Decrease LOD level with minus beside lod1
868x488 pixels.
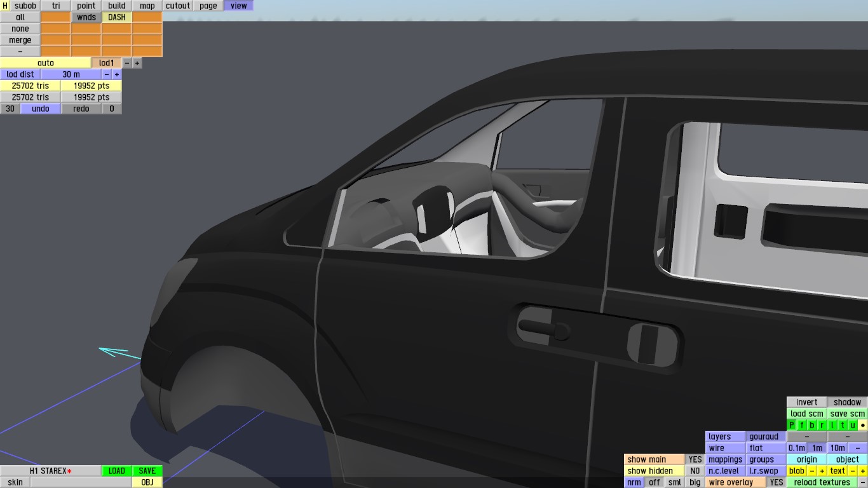point(127,63)
